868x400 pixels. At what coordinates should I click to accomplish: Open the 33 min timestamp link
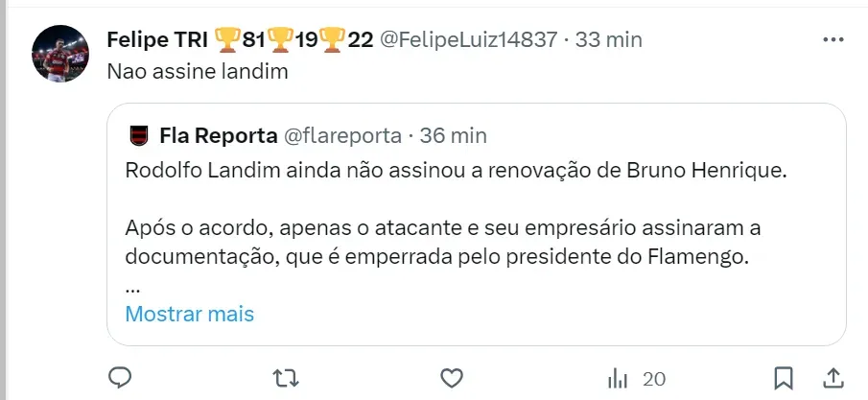pyautogui.click(x=609, y=39)
